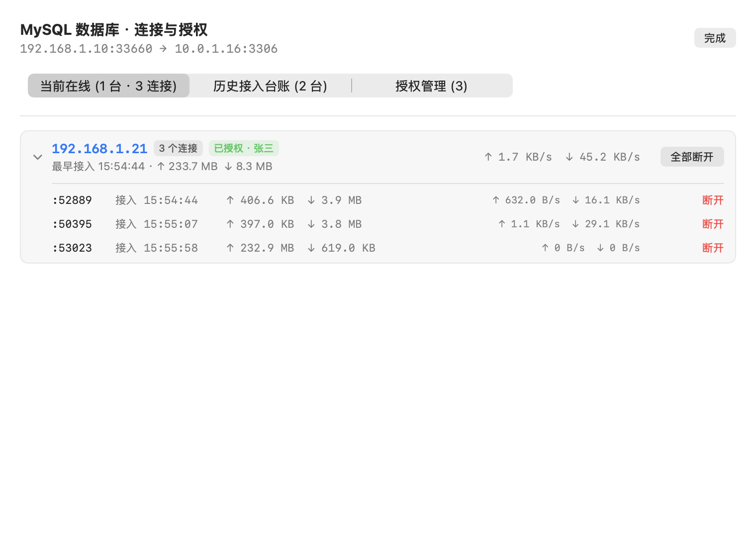Viewport: 756px width, 557px height.
Task: Click download arrow icon next to 619.0 KB
Action: [311, 248]
